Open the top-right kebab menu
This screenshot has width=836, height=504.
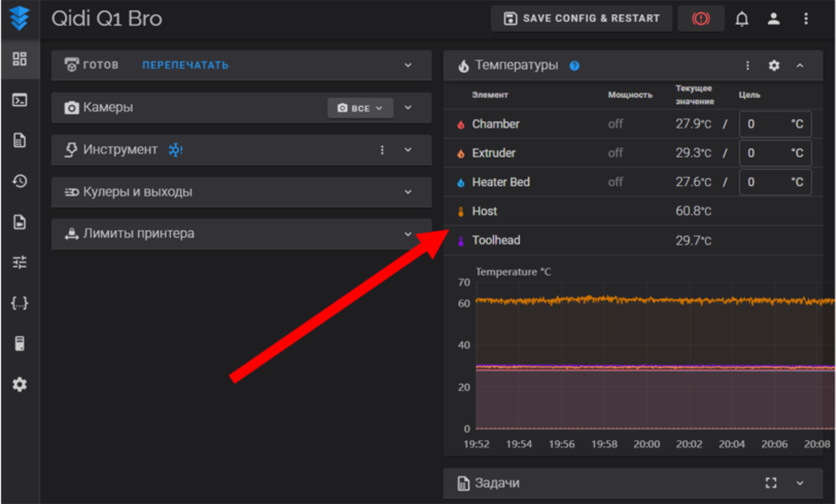click(806, 19)
